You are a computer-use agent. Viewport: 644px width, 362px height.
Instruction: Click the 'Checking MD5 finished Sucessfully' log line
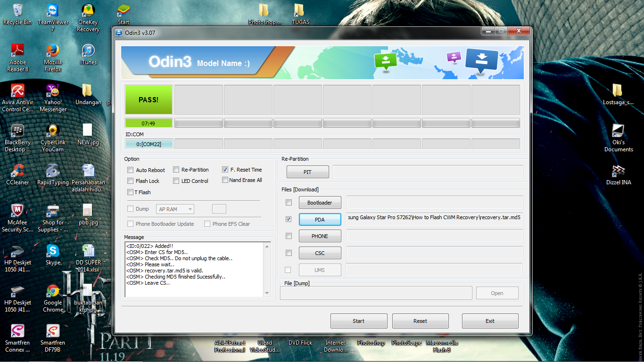(175, 277)
